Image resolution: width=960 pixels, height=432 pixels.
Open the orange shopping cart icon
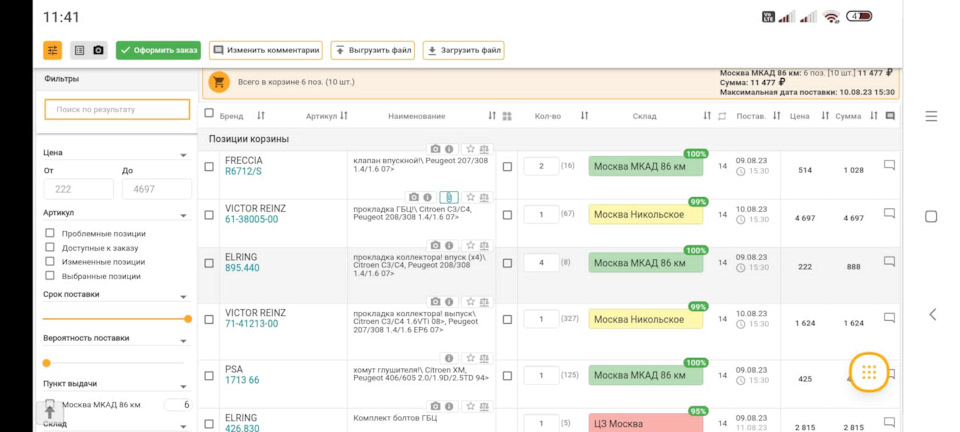219,82
